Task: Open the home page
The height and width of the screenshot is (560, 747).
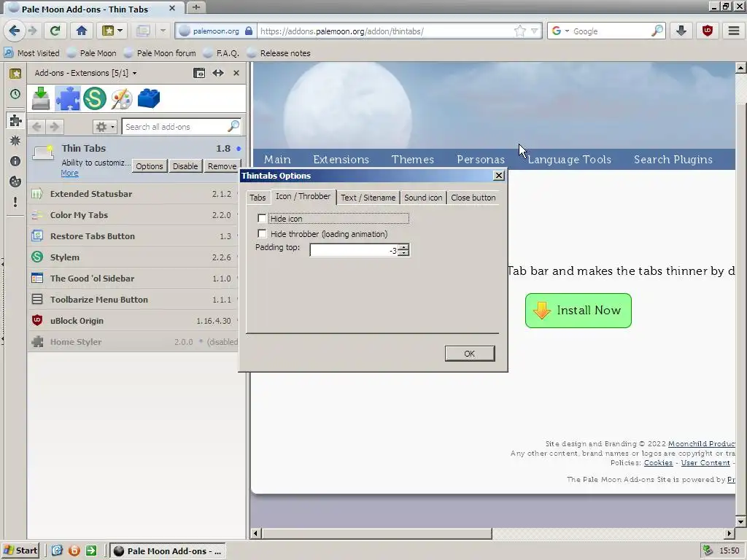Action: tap(82, 31)
